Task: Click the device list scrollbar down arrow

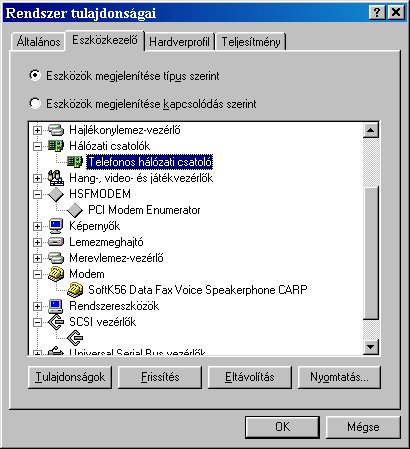Action: tap(371, 347)
